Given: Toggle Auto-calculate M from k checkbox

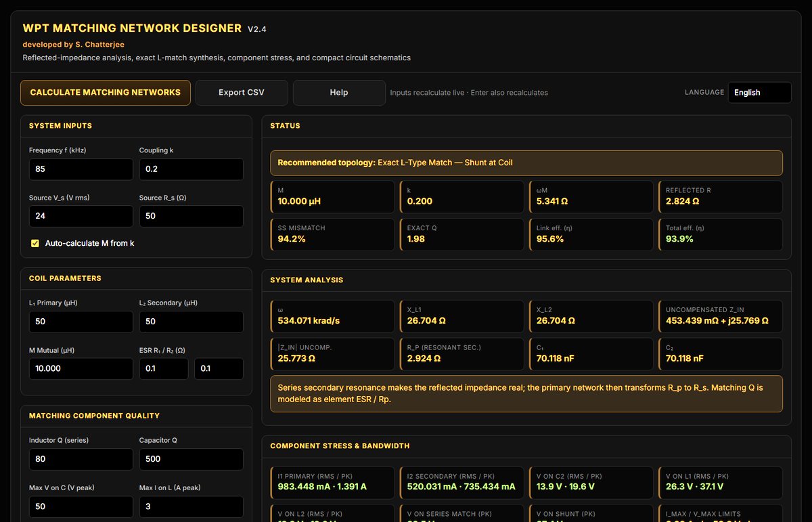Looking at the screenshot, I should (x=35, y=243).
